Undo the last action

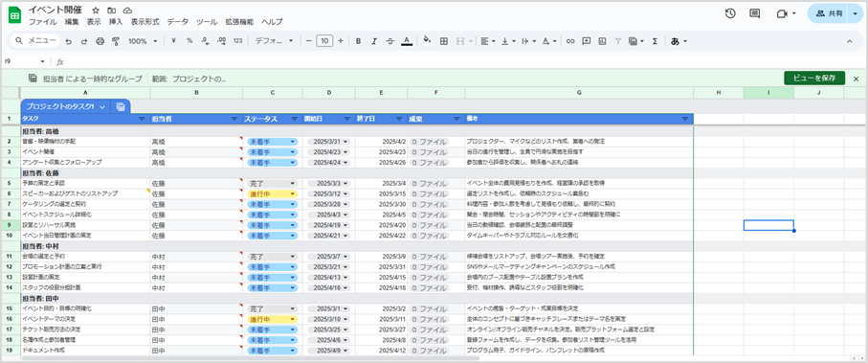(x=69, y=41)
